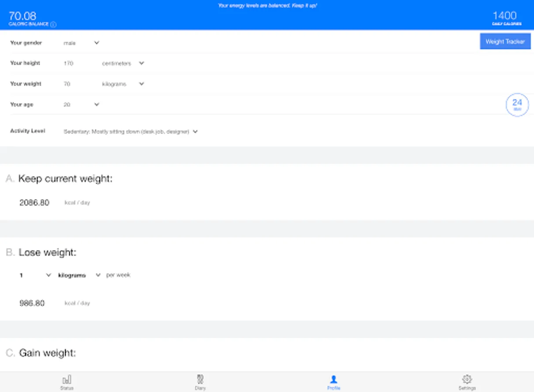Tap the circular 24 BMI badge
The height and width of the screenshot is (392, 534).
[x=517, y=105]
